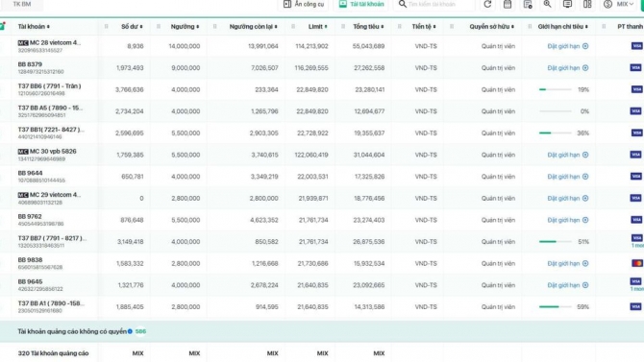The height and width of the screenshot is (362, 644).
Task: Focus the account search field
Action: point(433,4)
